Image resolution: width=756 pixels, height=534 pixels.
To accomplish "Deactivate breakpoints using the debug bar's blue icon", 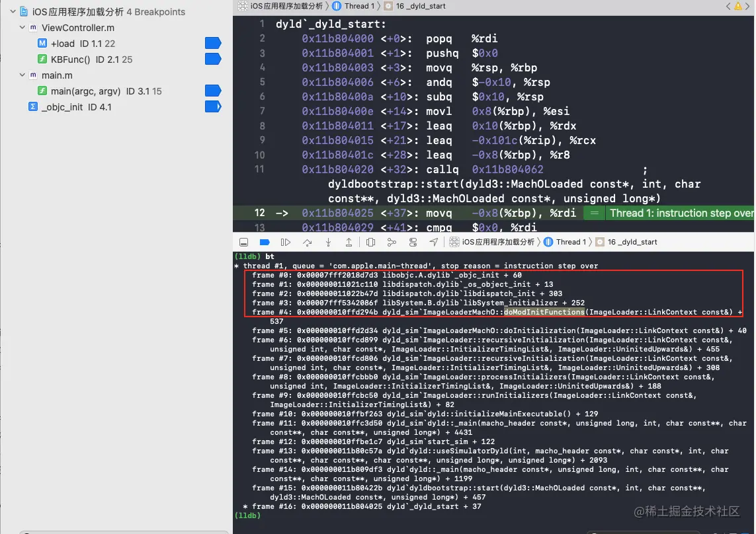I will [x=265, y=242].
